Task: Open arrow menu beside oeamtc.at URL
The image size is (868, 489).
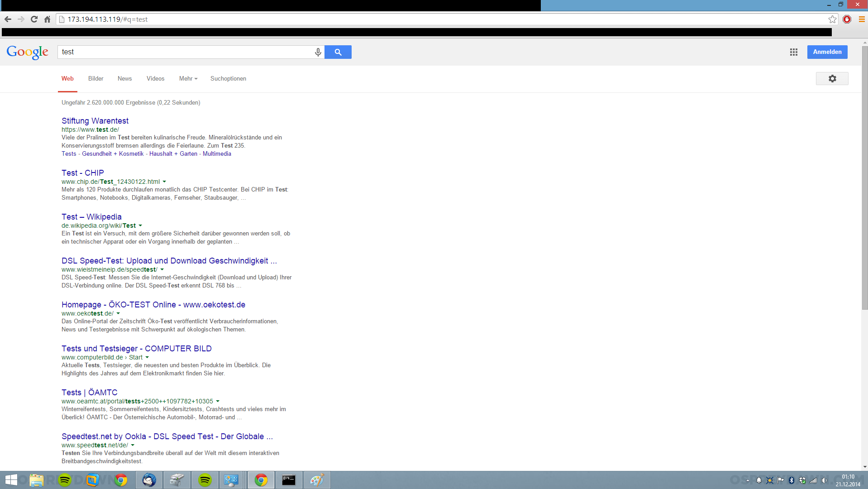Action: [x=218, y=401]
